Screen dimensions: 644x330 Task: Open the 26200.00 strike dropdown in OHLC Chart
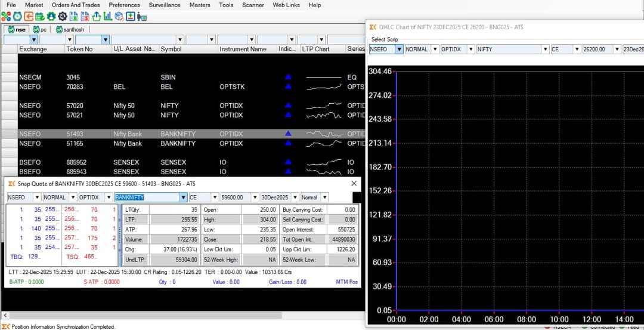(x=617, y=50)
